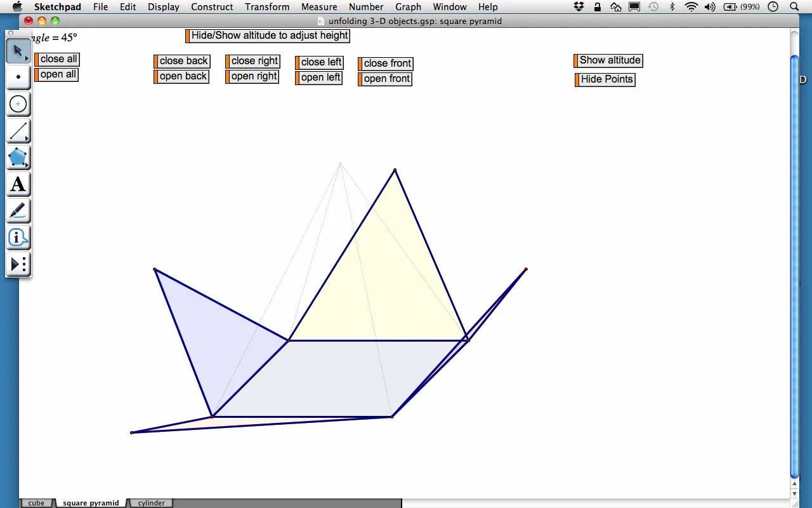This screenshot has height=508, width=812.
Task: Click the close left button
Action: (319, 62)
